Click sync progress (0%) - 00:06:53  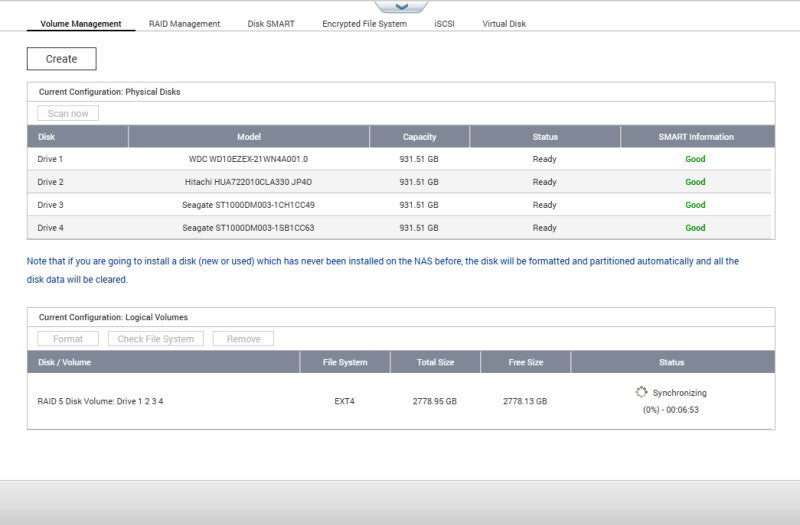670,410
